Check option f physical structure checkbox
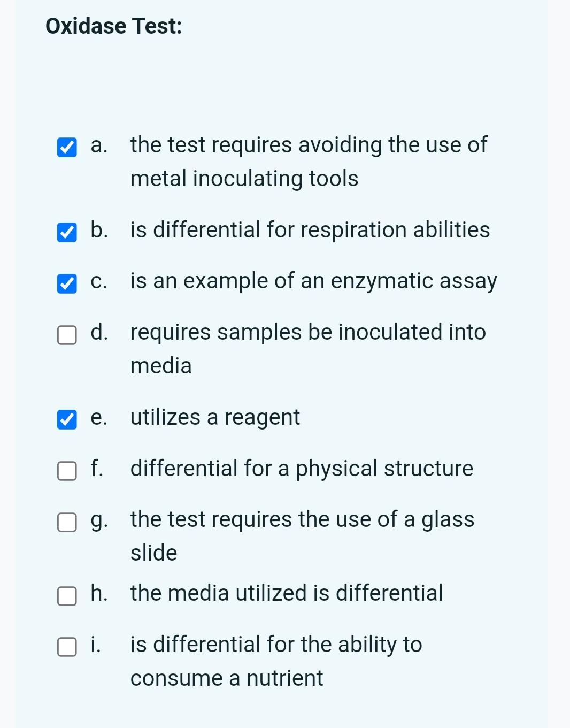Image resolution: width=570 pixels, height=728 pixels. pyautogui.click(x=67, y=471)
